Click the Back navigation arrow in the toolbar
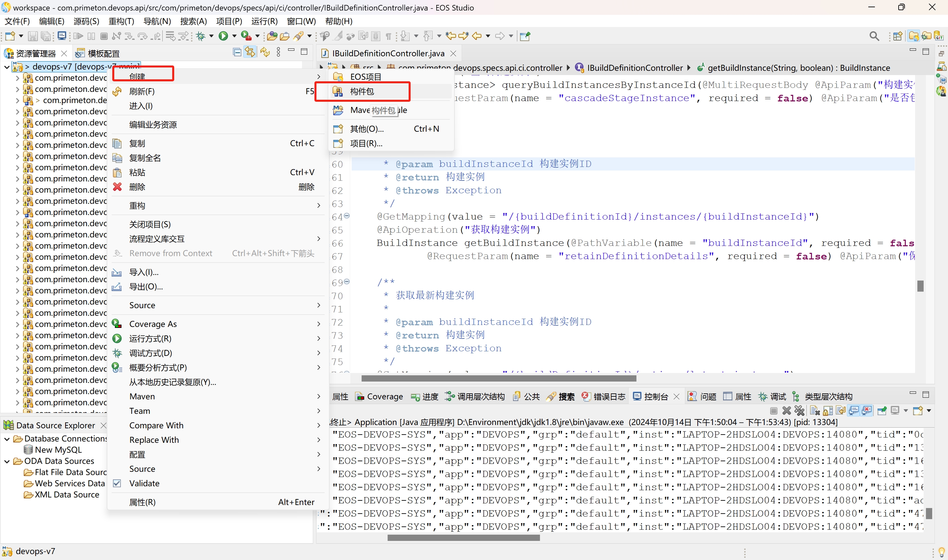The image size is (948, 560). click(477, 36)
